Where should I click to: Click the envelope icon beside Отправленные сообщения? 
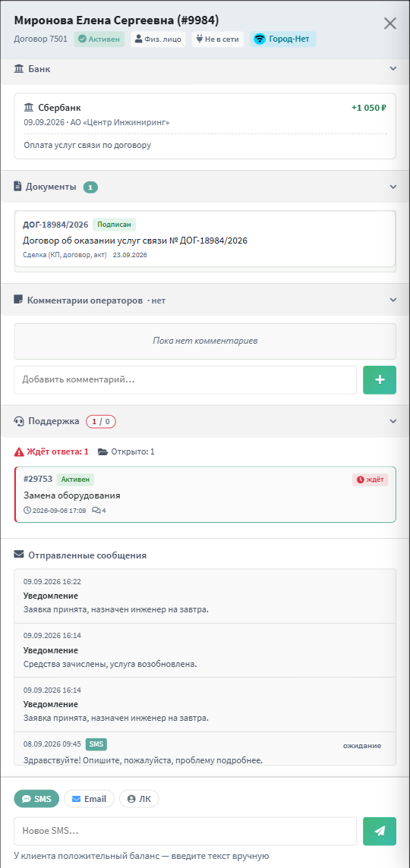pyautogui.click(x=19, y=555)
